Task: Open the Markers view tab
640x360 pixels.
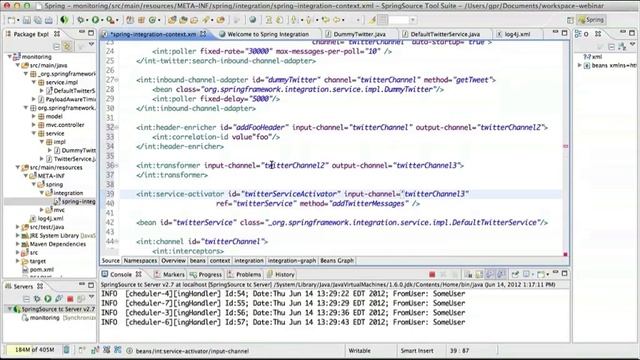Action: point(169,275)
